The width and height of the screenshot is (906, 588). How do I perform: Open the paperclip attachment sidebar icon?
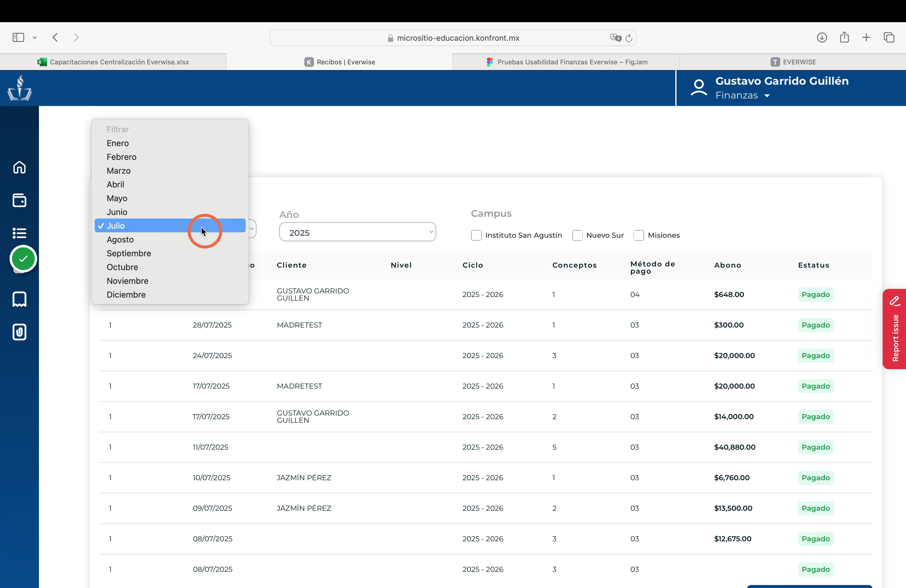(19, 332)
